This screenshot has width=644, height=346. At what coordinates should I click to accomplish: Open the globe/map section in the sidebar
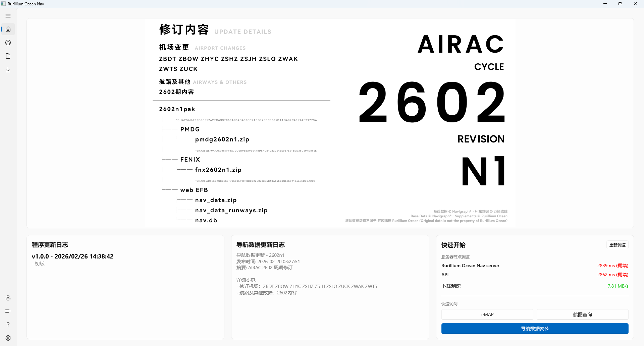[x=8, y=43]
